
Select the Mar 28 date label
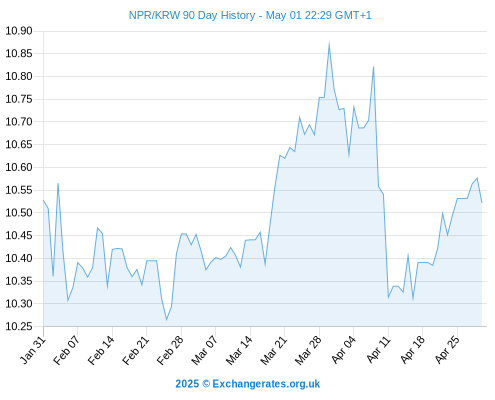(309, 351)
